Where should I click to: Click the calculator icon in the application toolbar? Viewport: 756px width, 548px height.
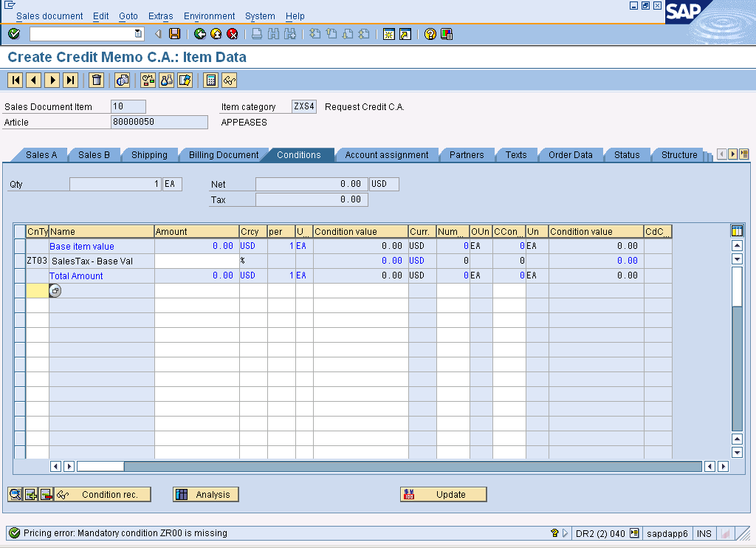[210, 80]
